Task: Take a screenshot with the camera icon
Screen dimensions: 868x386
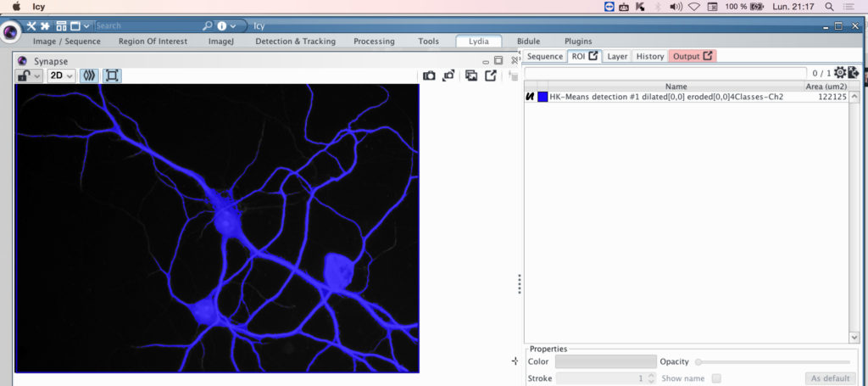Action: tap(429, 76)
